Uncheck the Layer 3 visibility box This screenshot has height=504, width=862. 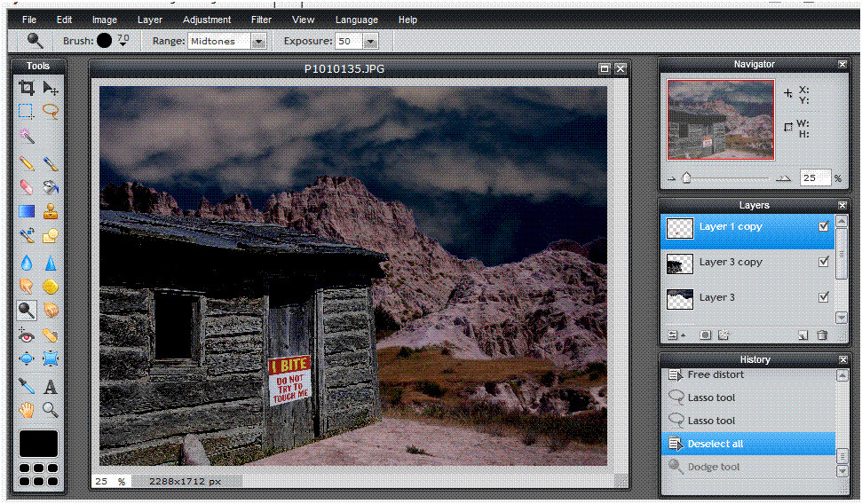point(824,297)
